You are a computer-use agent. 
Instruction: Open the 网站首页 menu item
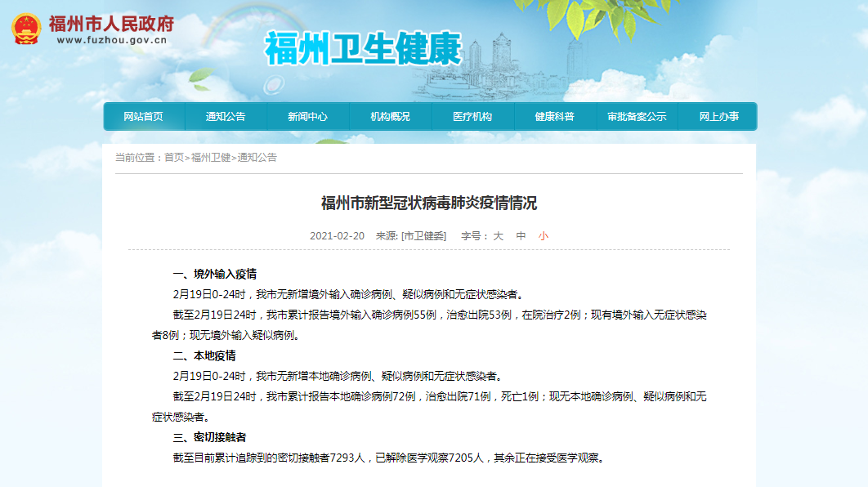pos(143,116)
